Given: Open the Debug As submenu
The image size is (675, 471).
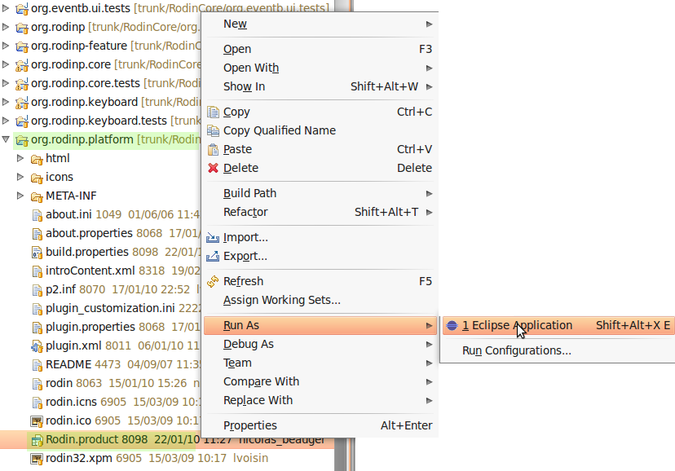Looking at the screenshot, I should pos(319,344).
